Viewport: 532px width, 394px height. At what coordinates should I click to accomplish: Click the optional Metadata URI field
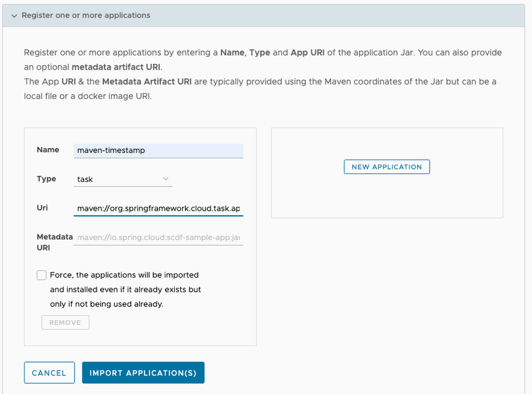click(158, 237)
